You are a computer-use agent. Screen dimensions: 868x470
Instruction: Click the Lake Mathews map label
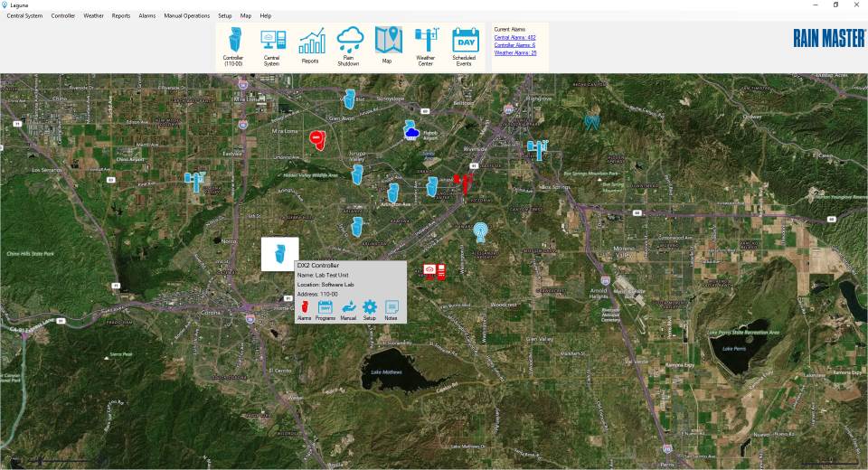click(x=386, y=372)
